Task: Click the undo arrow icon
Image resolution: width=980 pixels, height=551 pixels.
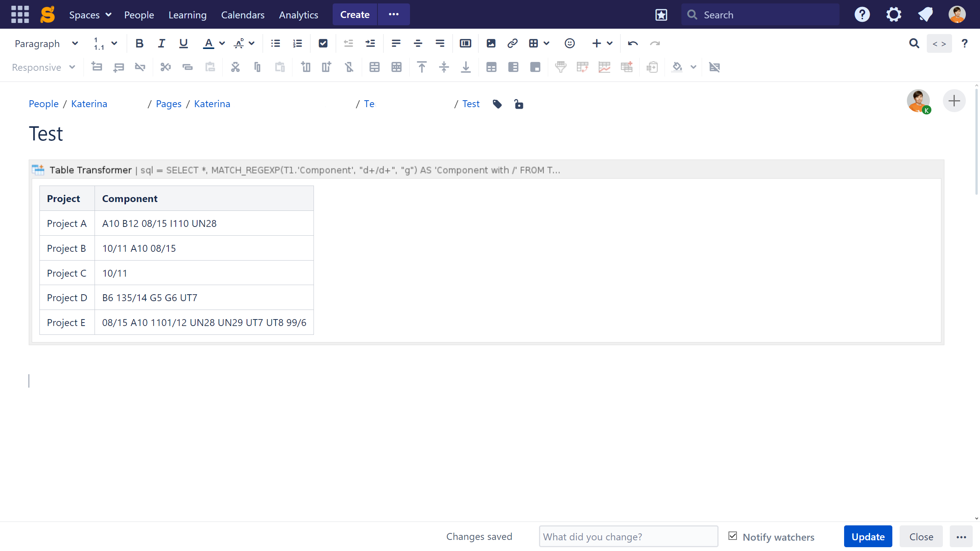Action: [632, 44]
